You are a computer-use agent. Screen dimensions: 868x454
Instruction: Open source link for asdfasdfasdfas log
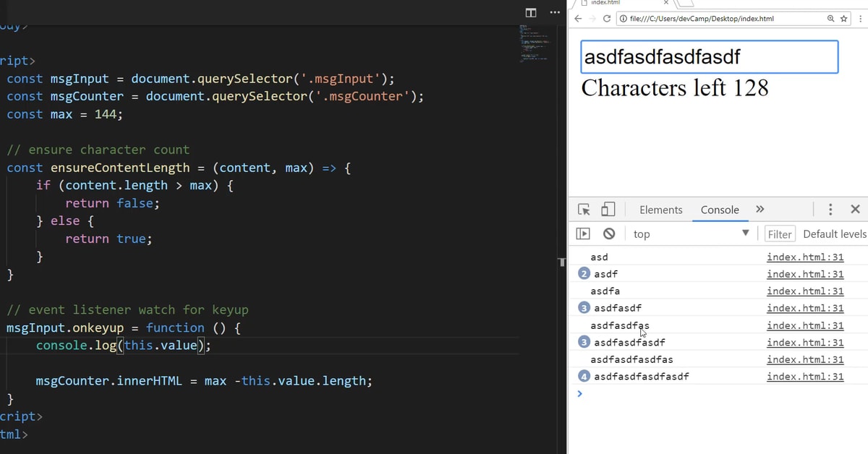point(805,359)
